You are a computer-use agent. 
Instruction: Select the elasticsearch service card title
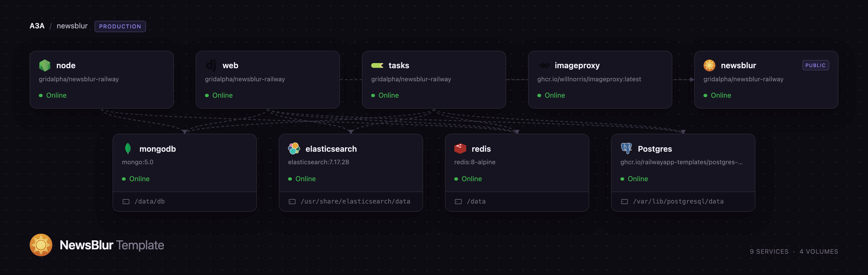(x=331, y=149)
